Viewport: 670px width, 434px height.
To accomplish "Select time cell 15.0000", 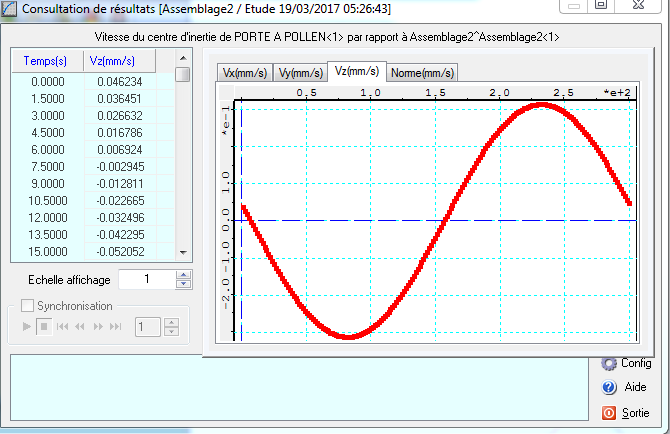I will pyautogui.click(x=48, y=252).
